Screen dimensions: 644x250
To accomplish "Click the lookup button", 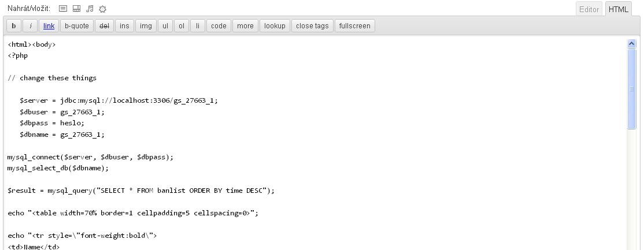I will pyautogui.click(x=275, y=26).
